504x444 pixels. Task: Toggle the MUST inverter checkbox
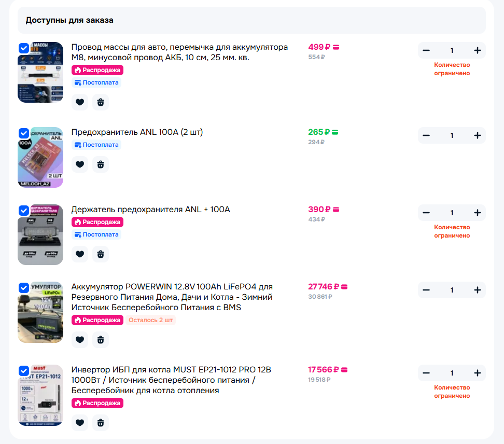(x=24, y=371)
